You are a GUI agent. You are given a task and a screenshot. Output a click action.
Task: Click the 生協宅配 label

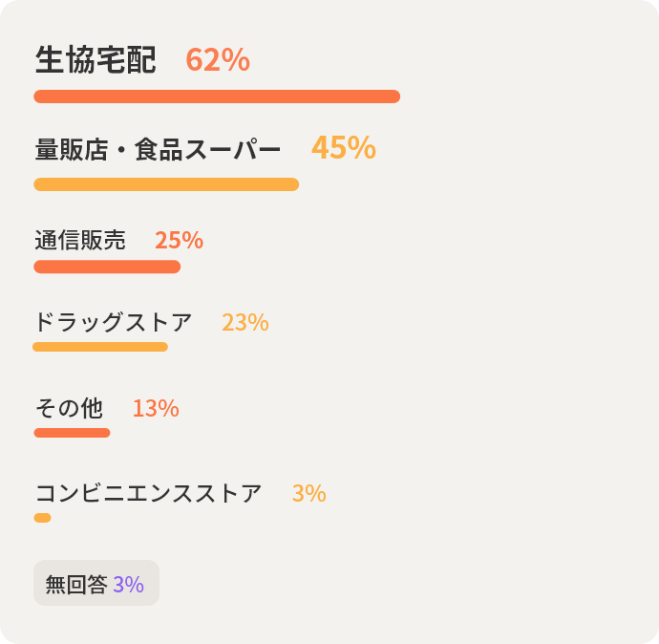click(x=95, y=60)
